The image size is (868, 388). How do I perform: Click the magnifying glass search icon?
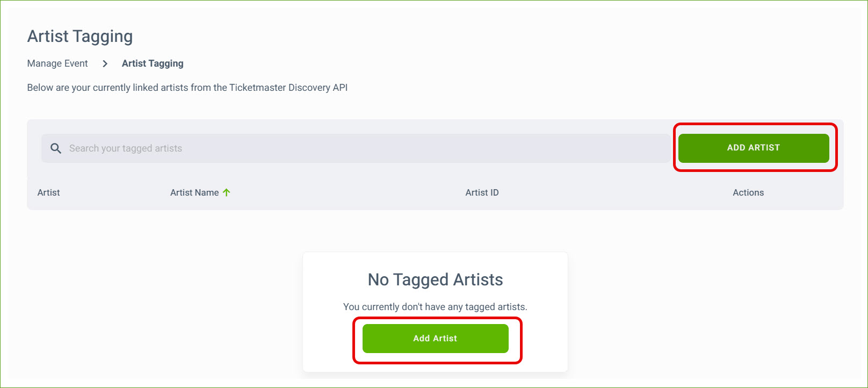pos(56,148)
